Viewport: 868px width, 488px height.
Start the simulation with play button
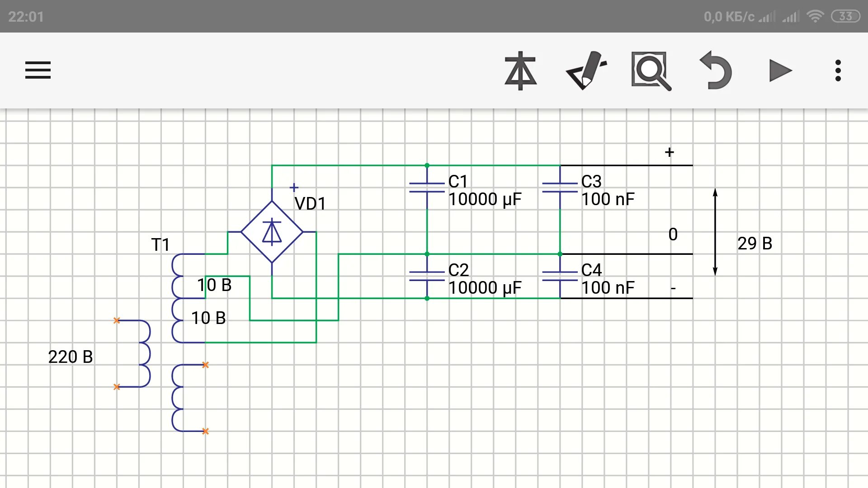pos(780,71)
